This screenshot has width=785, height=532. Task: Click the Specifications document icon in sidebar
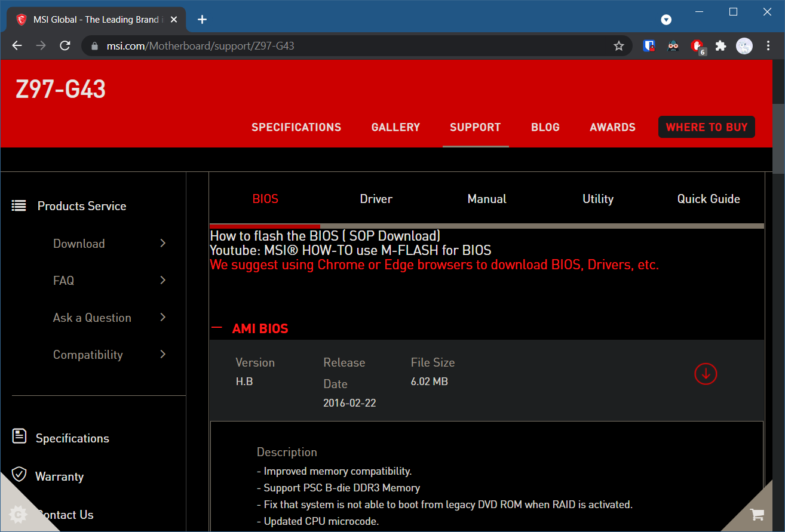(x=19, y=436)
